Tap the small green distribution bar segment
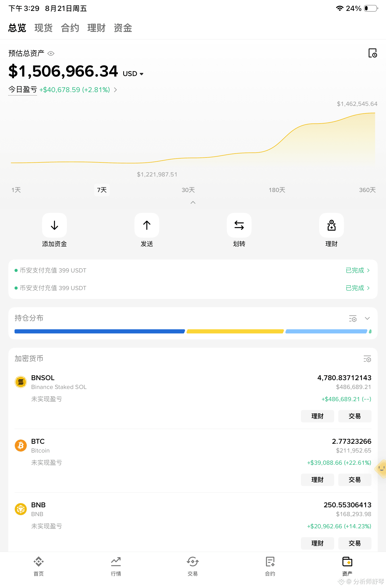The image size is (386, 588). 370,331
